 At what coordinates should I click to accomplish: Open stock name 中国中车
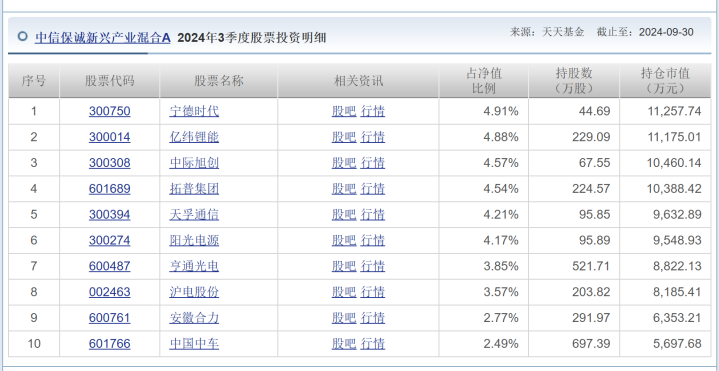pyautogui.click(x=194, y=343)
